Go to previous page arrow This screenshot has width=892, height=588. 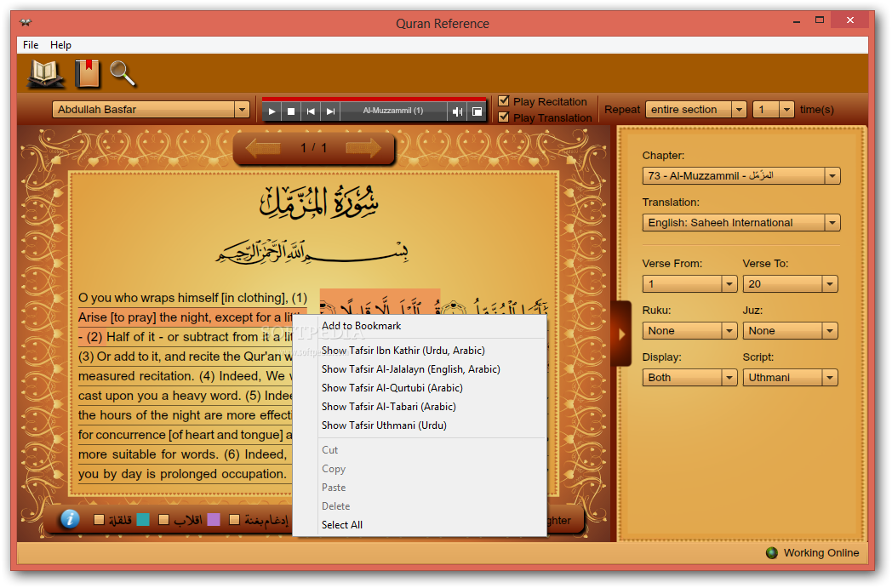point(263,148)
